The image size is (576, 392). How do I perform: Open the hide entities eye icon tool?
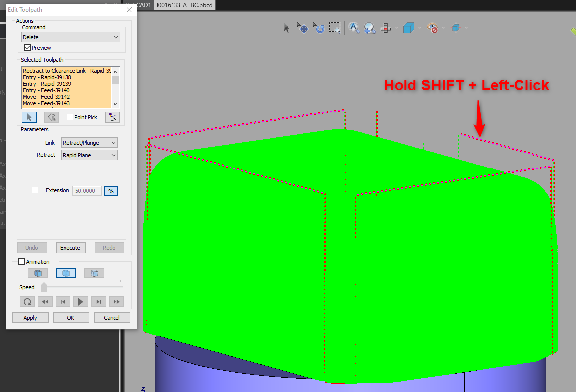click(430, 28)
